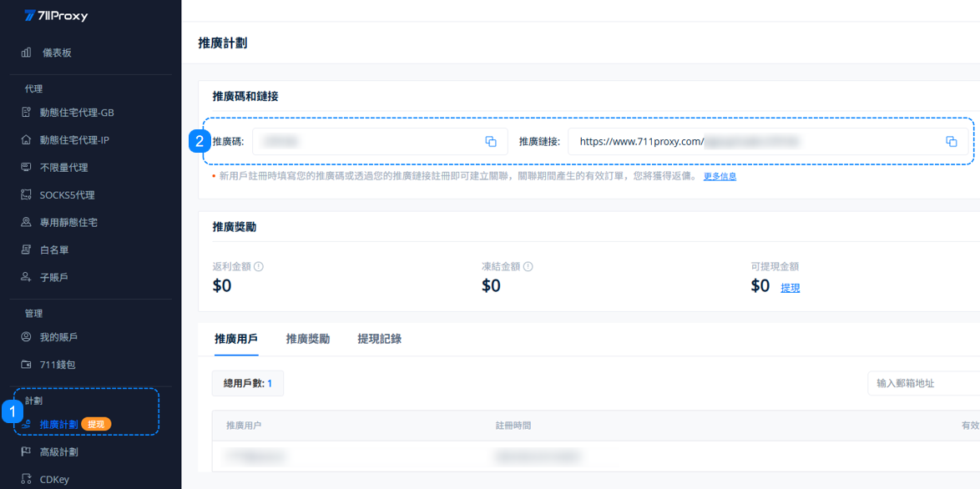This screenshot has width=980, height=489.
Task: Copy the 推廣鏈接 referral link
Action: click(x=951, y=142)
